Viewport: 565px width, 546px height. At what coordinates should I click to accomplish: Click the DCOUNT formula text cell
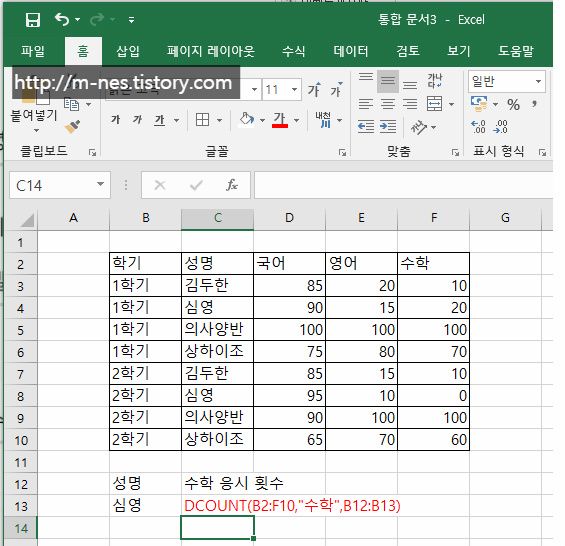(x=292, y=506)
